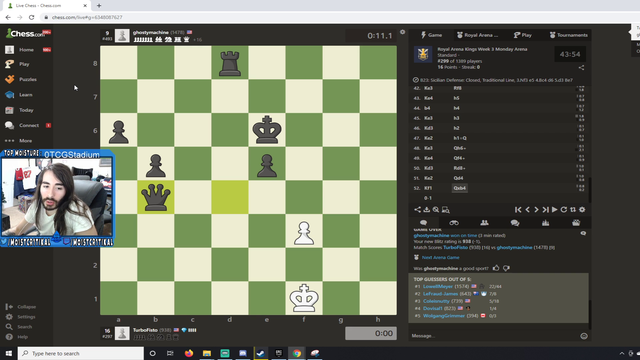Click TurboFisto's avatar below the board
640x360 pixels.
coord(122,333)
